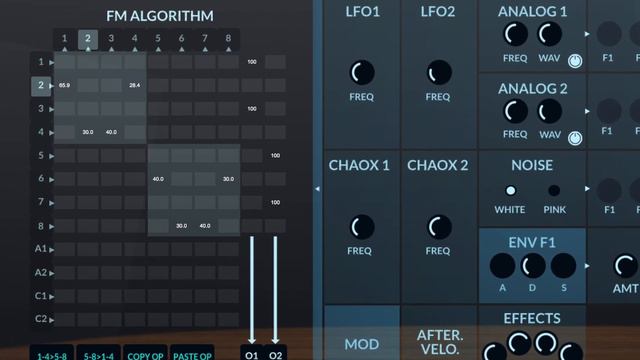Select FM operator column 1

click(64, 40)
